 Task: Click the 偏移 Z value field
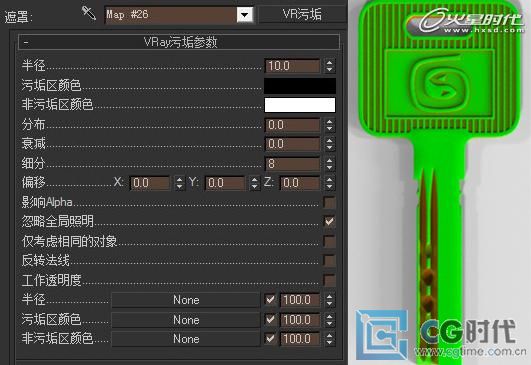300,183
